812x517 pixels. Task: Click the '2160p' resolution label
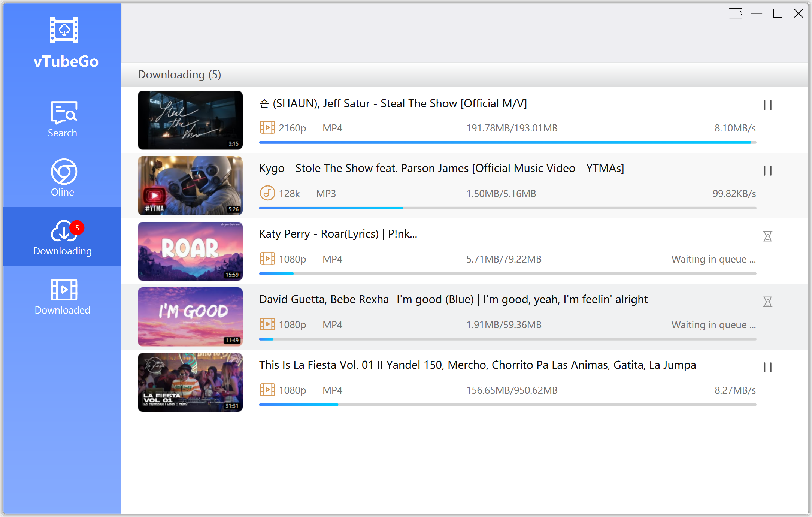[x=293, y=128]
